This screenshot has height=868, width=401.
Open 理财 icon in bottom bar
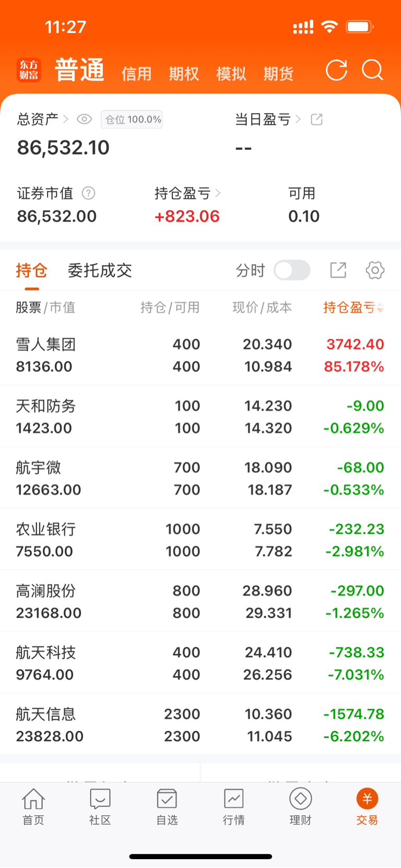[301, 806]
